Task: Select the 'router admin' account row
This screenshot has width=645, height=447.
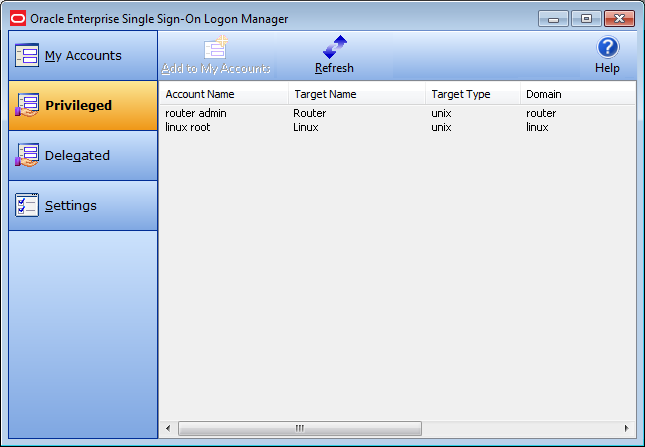Action: [x=397, y=113]
